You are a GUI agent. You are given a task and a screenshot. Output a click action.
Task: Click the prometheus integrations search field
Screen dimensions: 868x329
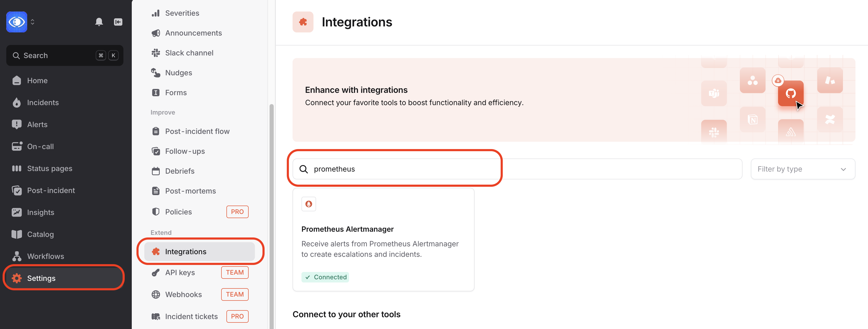click(x=517, y=169)
